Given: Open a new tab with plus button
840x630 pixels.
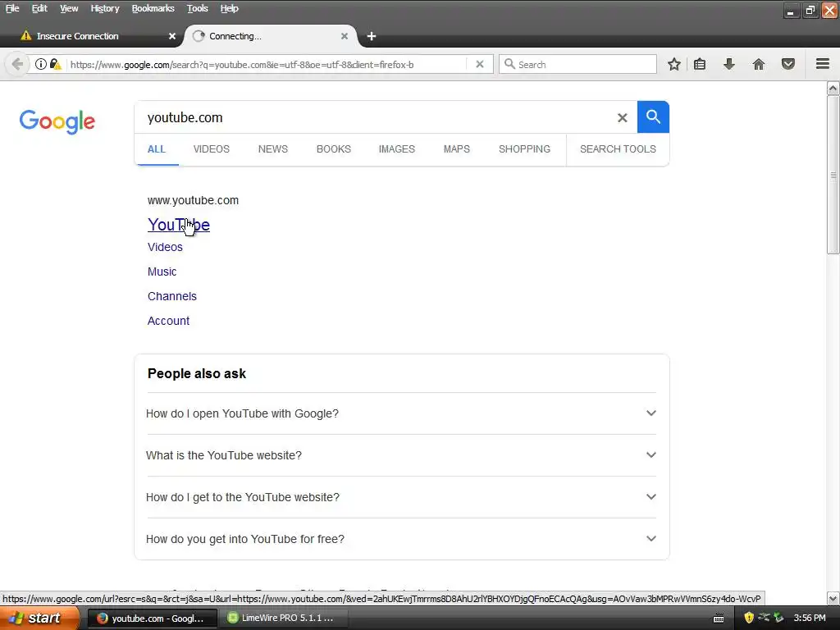Looking at the screenshot, I should pos(372,36).
